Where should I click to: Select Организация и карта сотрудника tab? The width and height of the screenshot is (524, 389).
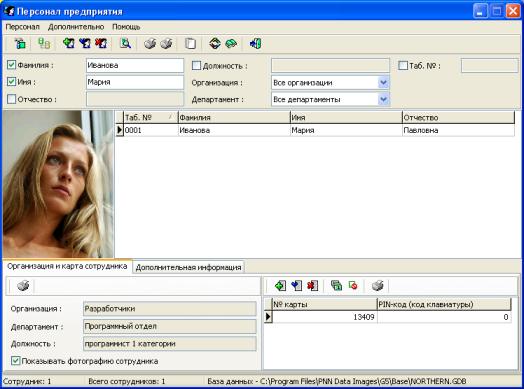point(67,266)
